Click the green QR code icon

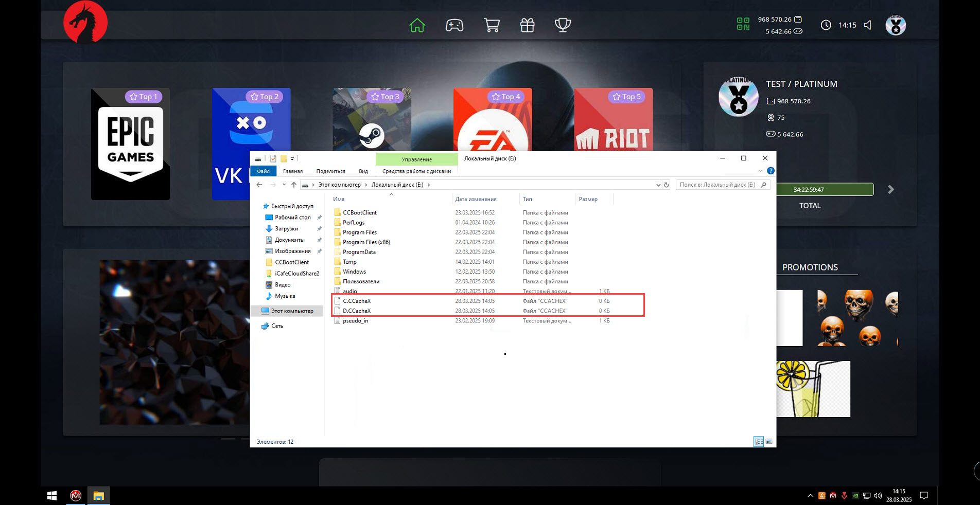(x=743, y=24)
